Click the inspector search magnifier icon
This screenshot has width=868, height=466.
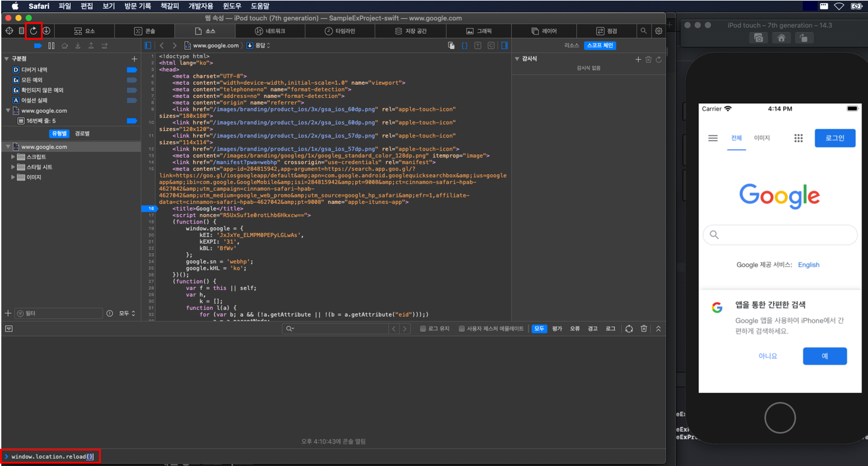[x=644, y=31]
